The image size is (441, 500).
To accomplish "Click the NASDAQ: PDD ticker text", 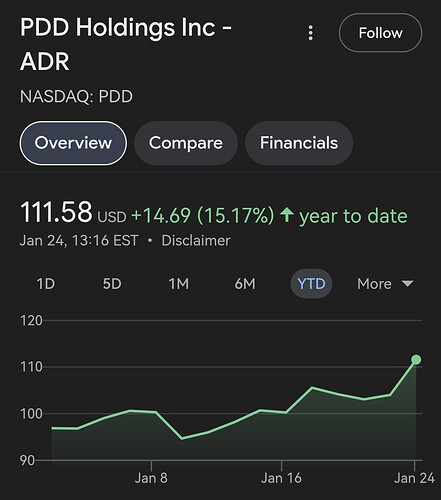I will tap(76, 97).
